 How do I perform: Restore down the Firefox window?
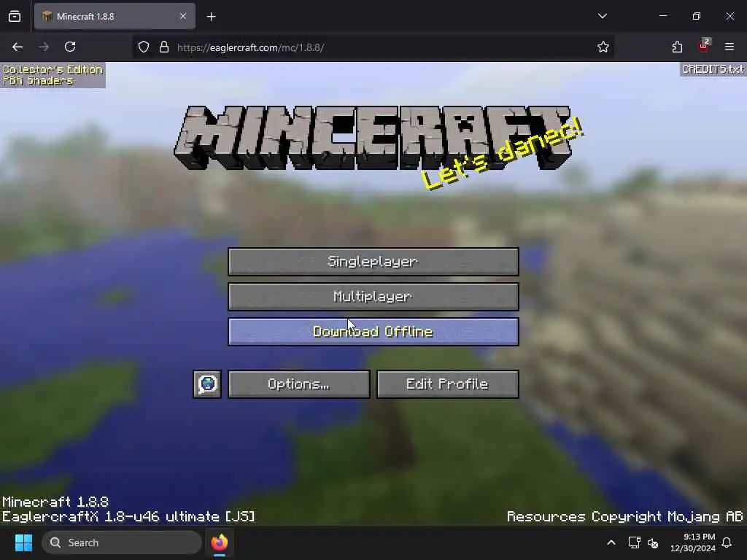pos(697,16)
